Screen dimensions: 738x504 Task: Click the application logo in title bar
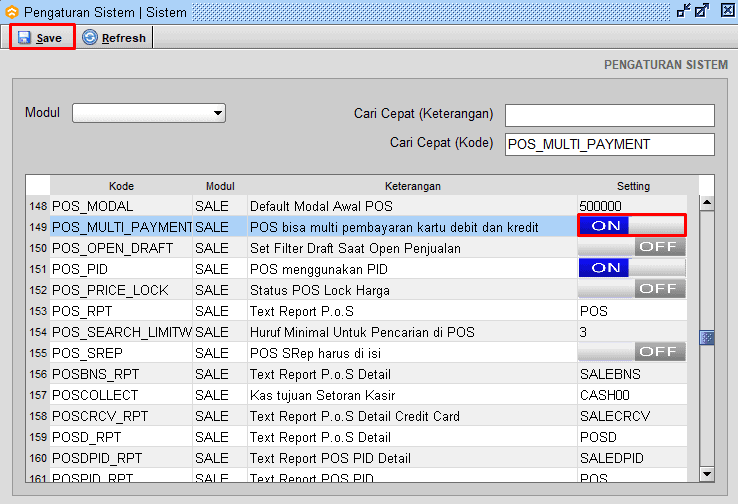[11, 10]
